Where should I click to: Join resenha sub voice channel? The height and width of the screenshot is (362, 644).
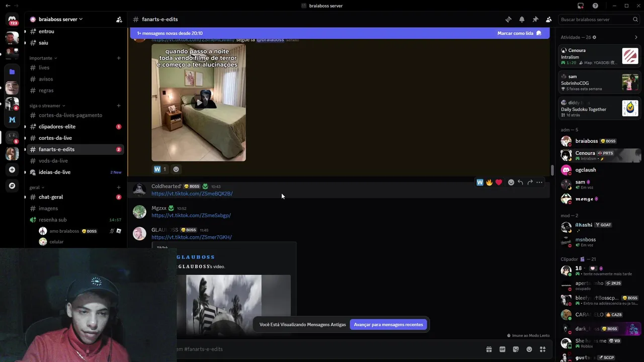click(x=75, y=220)
